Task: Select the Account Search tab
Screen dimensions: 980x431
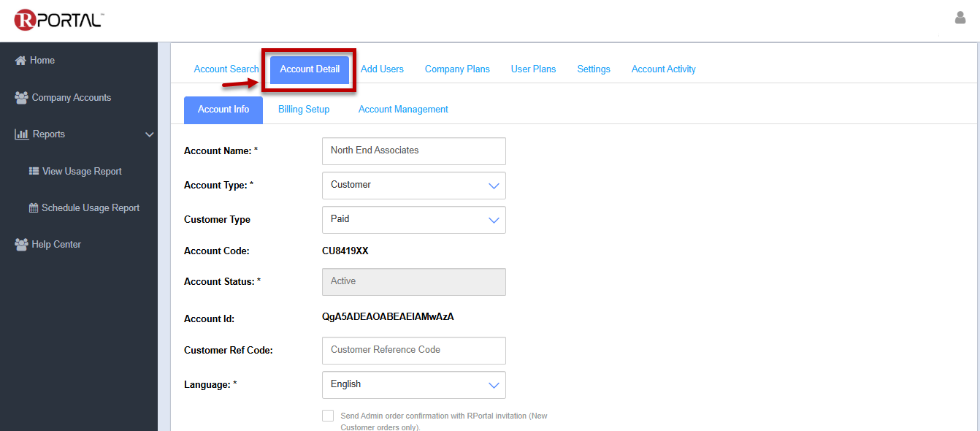Action: click(226, 69)
